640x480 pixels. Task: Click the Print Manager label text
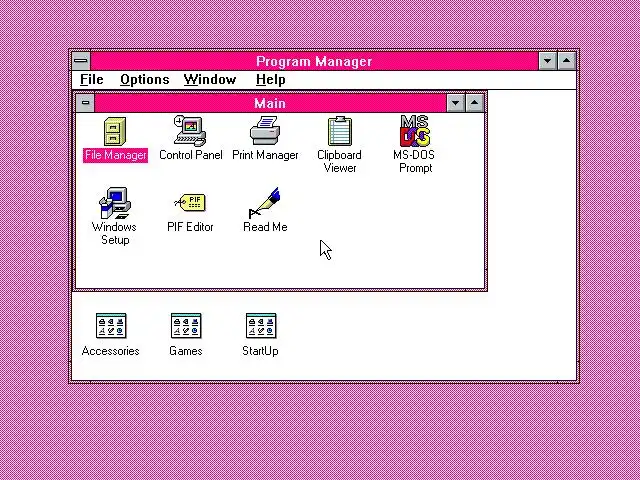click(x=265, y=155)
